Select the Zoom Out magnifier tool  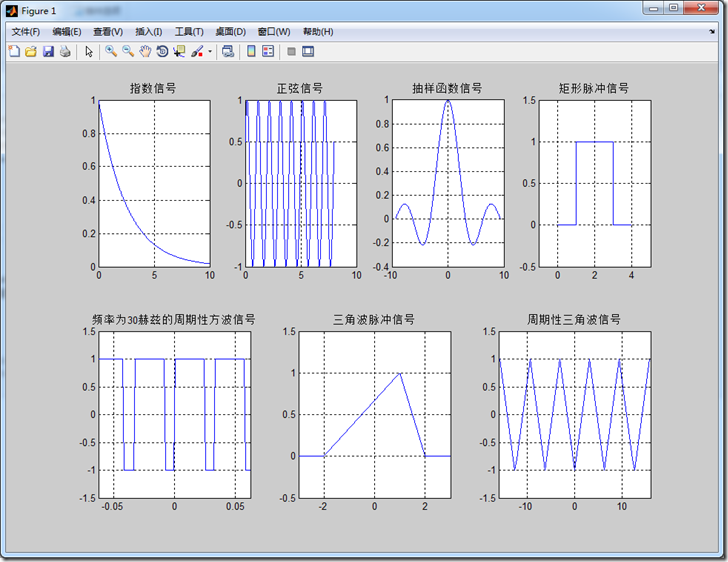coord(128,51)
